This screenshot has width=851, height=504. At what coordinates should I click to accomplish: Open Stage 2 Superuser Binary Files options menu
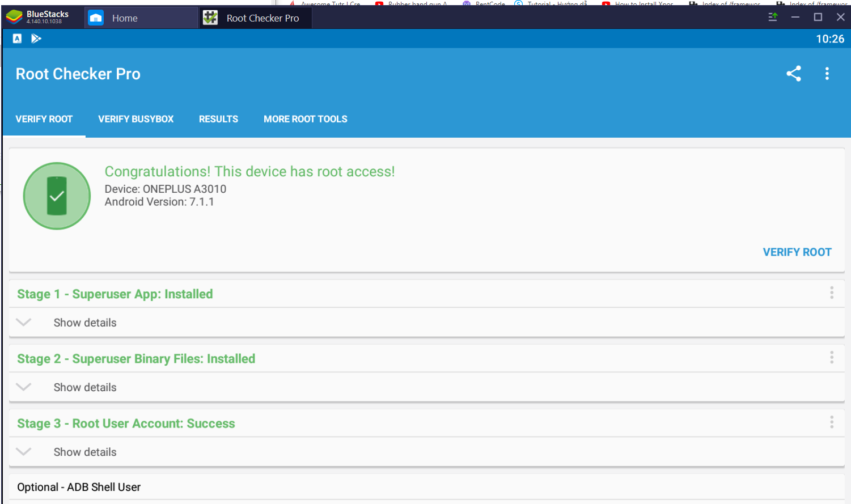click(832, 357)
